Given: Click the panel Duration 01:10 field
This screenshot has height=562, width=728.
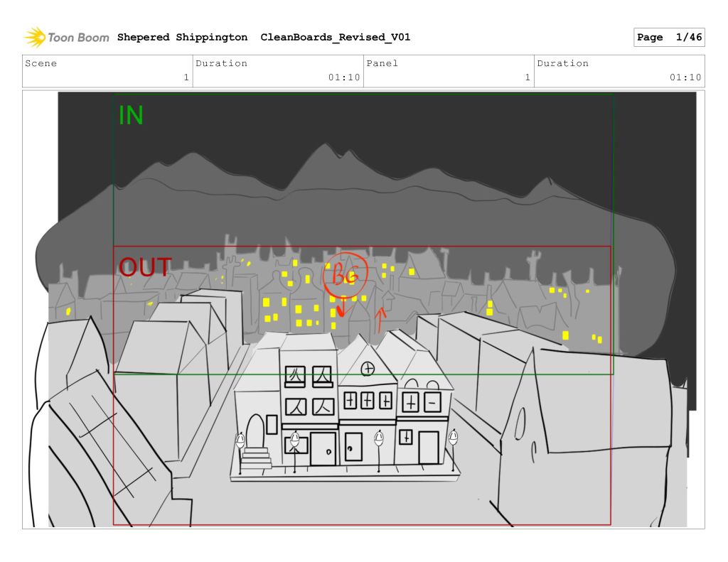Looking at the screenshot, I should click(x=619, y=71).
